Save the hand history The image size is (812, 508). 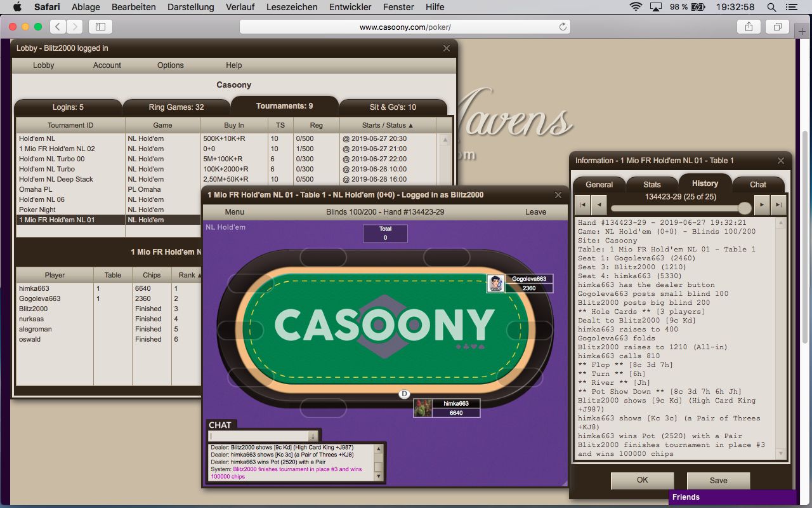(x=718, y=481)
